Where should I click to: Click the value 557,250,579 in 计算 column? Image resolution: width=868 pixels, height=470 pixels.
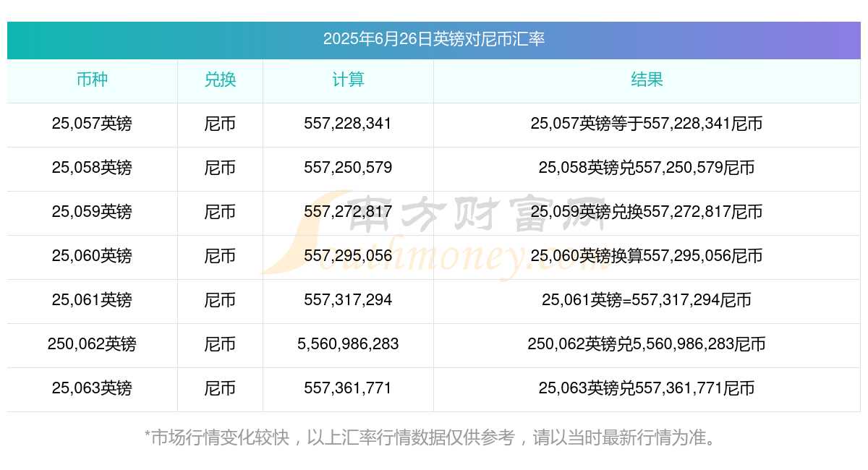pyautogui.click(x=348, y=168)
